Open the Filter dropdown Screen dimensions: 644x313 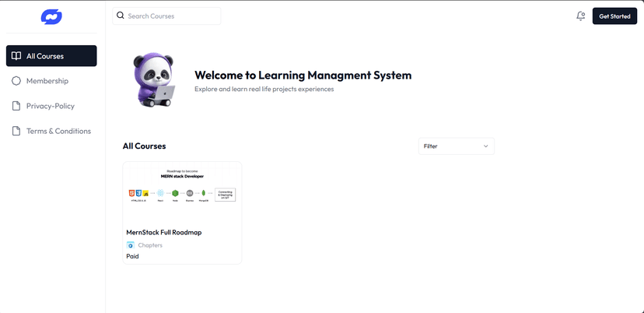457,146
